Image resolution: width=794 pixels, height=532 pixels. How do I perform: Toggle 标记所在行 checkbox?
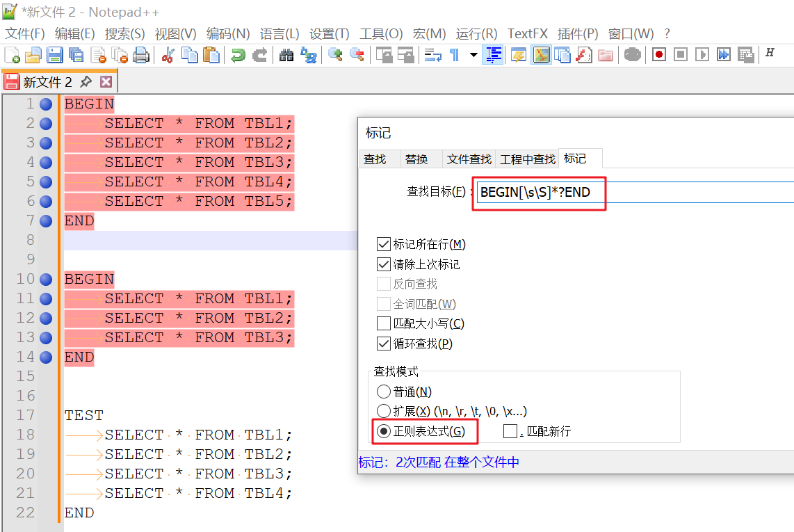click(x=384, y=244)
